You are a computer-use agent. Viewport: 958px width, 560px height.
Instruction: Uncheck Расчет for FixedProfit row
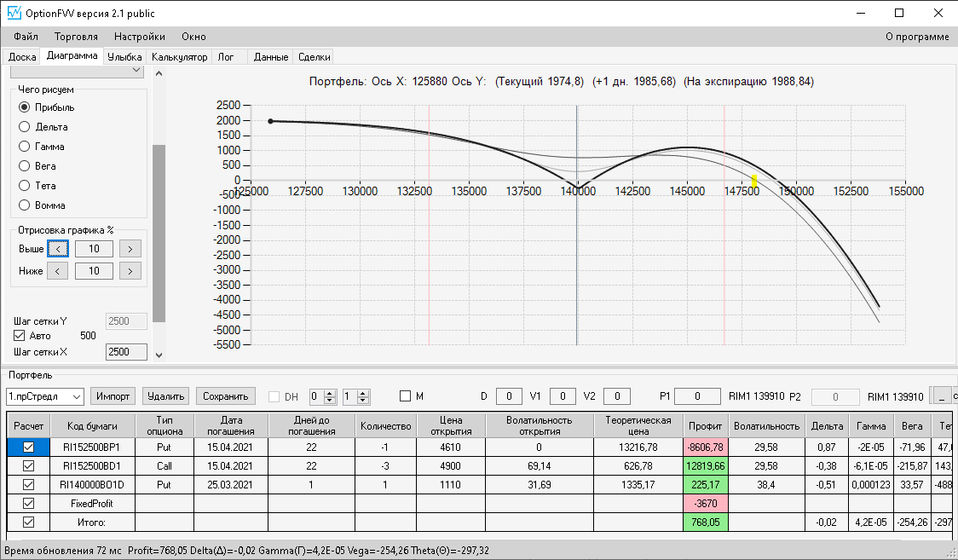click(28, 503)
